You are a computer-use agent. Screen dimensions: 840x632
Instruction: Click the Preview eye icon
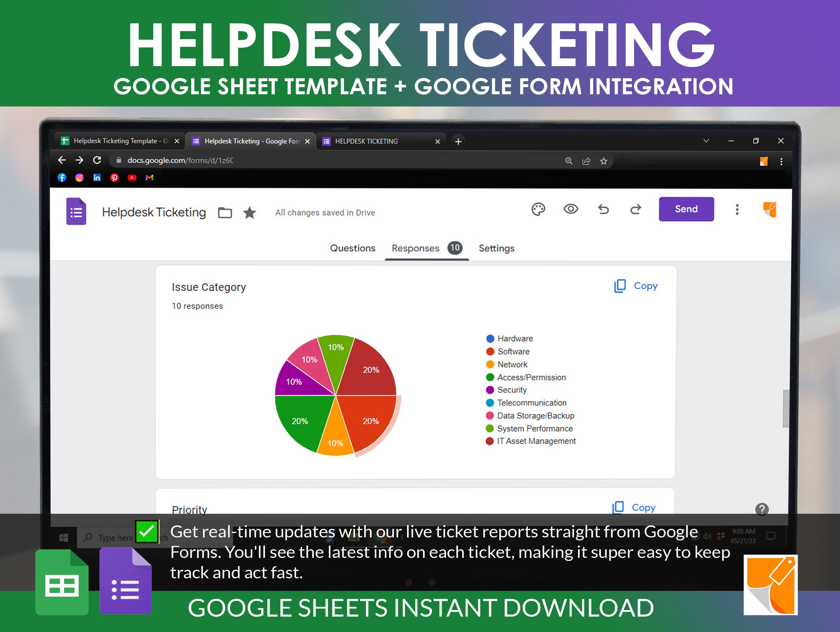pos(571,209)
